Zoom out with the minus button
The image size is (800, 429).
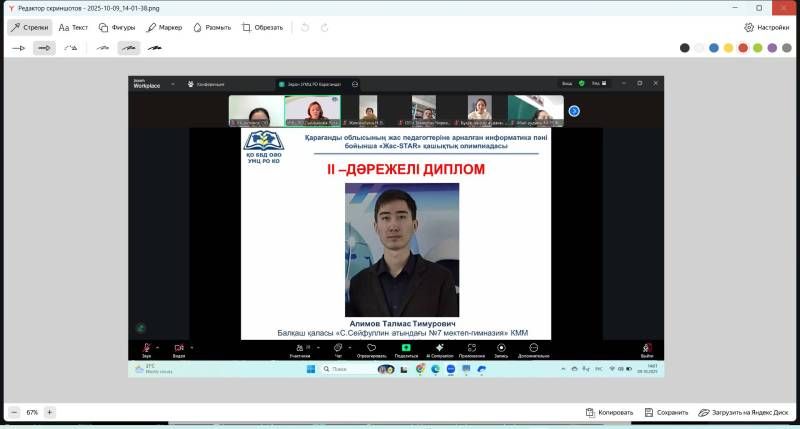click(14, 412)
